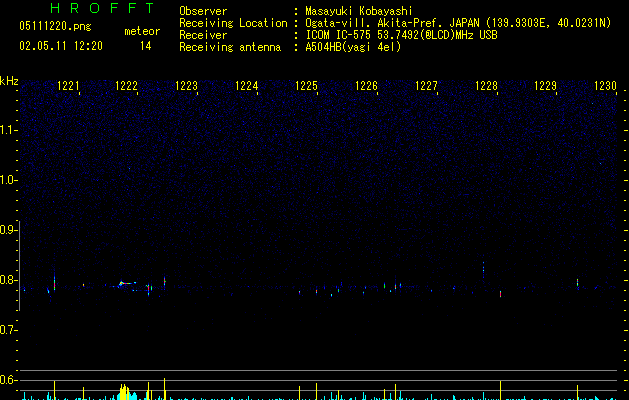
Task: Click the 1.1 kHz axis label
Action: [9, 130]
